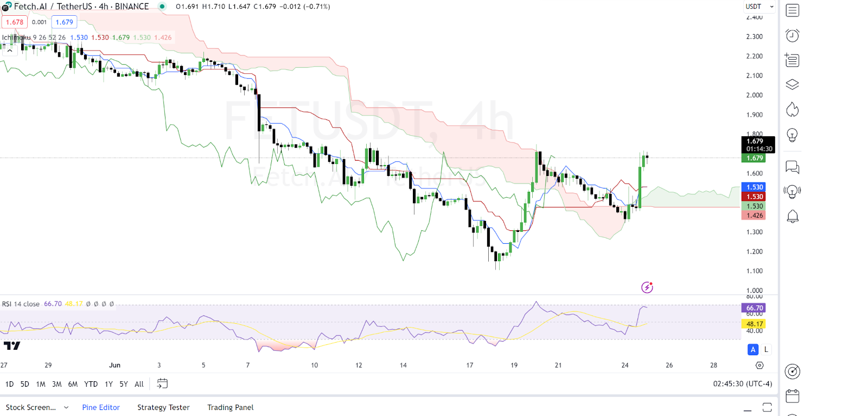Click the pink 1.426 price axis label
The width and height of the screenshot is (868, 416).
(x=753, y=216)
